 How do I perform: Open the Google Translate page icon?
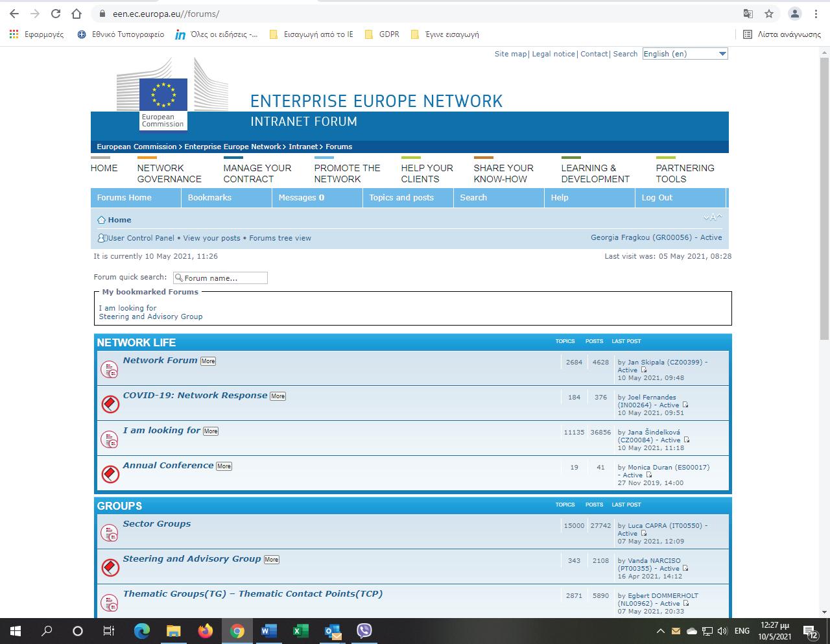pos(748,14)
